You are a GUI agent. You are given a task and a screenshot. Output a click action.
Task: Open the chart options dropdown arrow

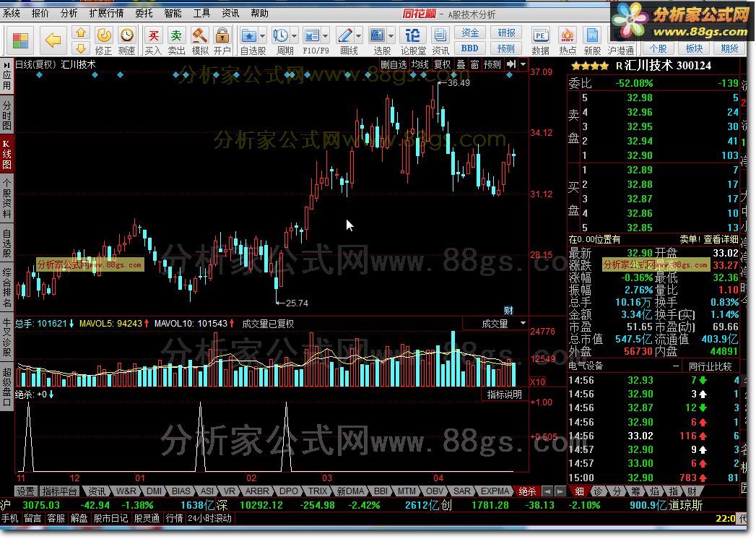(x=523, y=64)
